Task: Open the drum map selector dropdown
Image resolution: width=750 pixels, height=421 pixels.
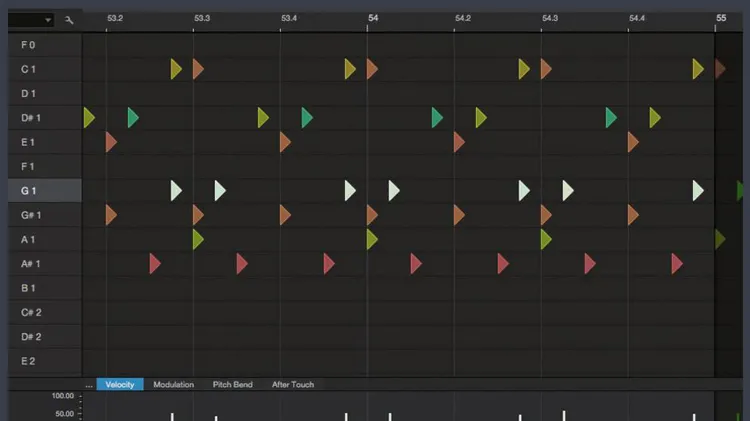Action: click(x=31, y=19)
